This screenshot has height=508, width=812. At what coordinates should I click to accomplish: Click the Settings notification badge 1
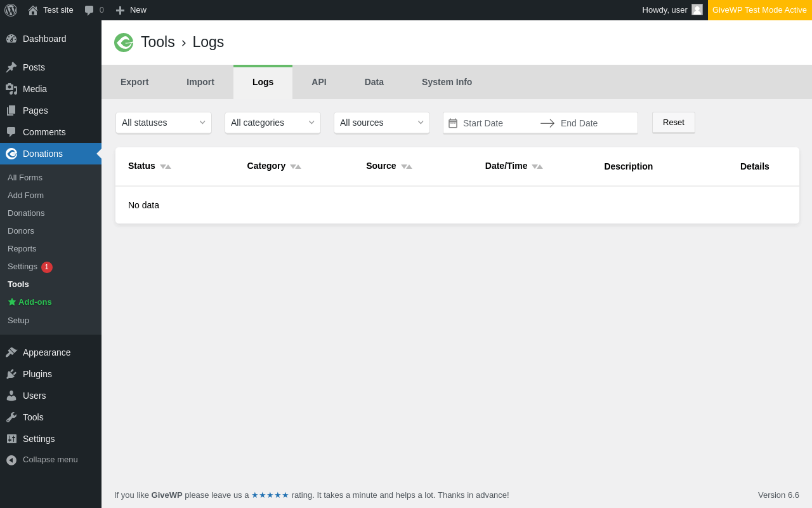(x=47, y=267)
